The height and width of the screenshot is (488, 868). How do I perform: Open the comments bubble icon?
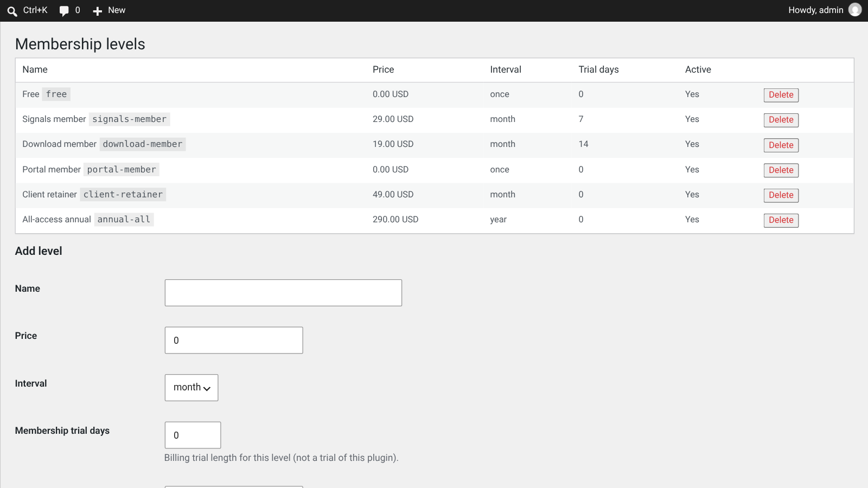[64, 11]
